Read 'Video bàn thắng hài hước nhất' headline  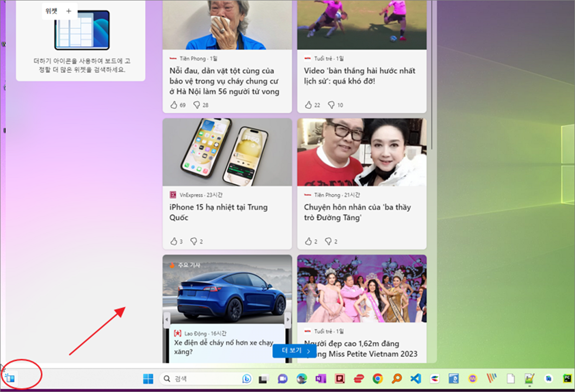[360, 76]
